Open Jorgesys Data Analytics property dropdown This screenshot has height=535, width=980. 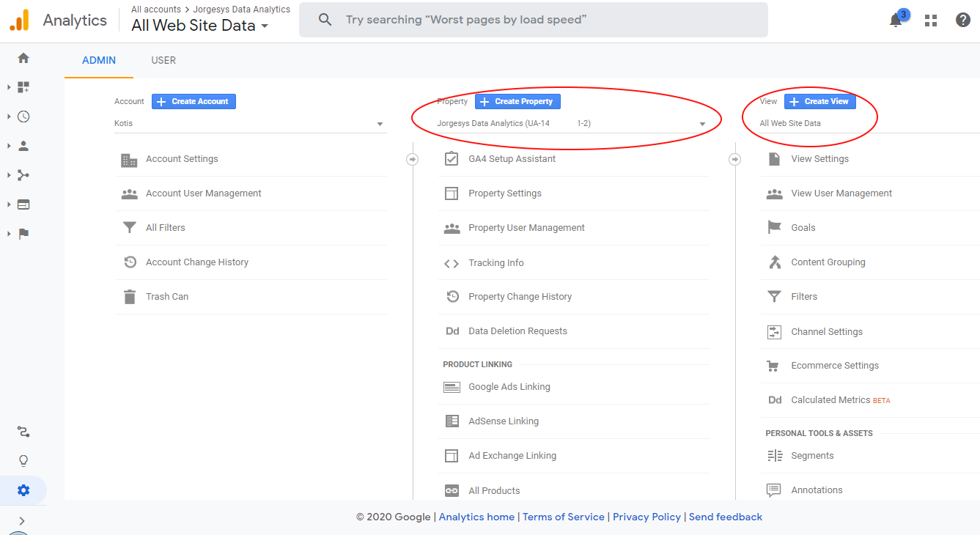[x=572, y=124]
